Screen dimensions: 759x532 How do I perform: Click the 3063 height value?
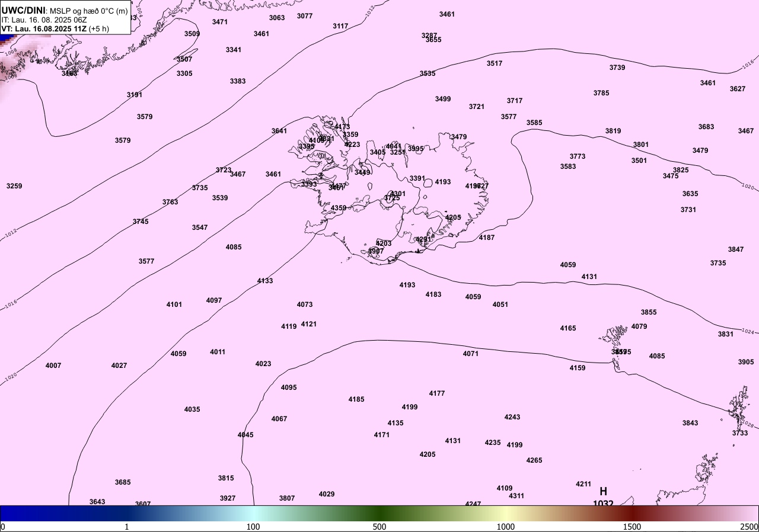point(277,18)
